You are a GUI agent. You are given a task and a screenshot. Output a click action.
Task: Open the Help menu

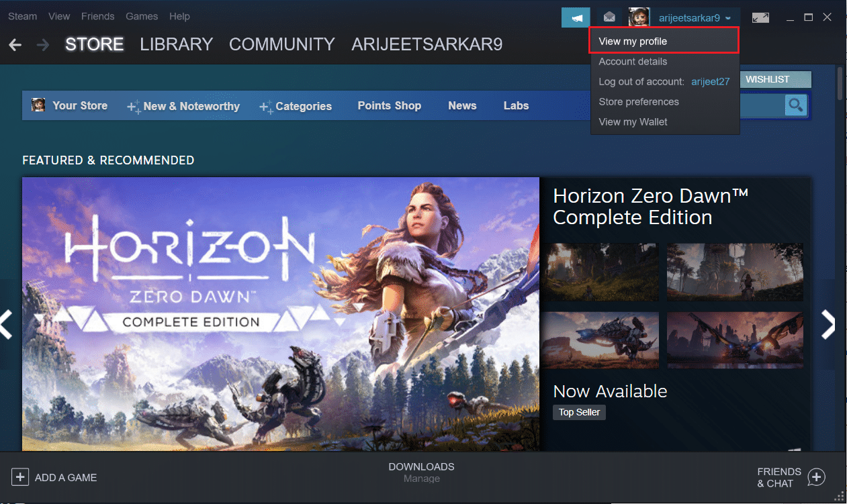179,16
